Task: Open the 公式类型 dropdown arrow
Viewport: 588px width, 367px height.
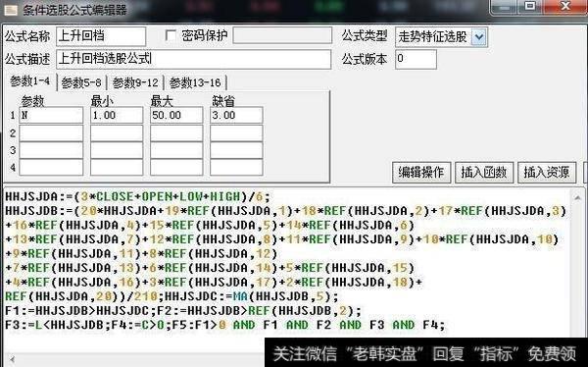Action: tap(479, 37)
